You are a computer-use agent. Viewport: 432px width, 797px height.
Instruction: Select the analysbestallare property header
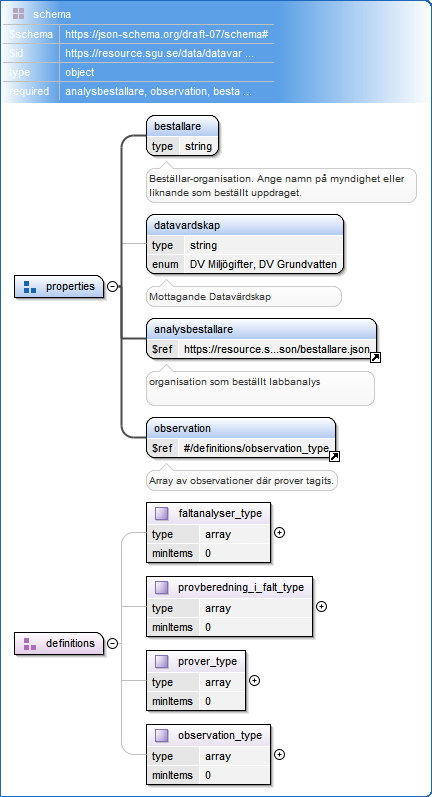pos(261,329)
